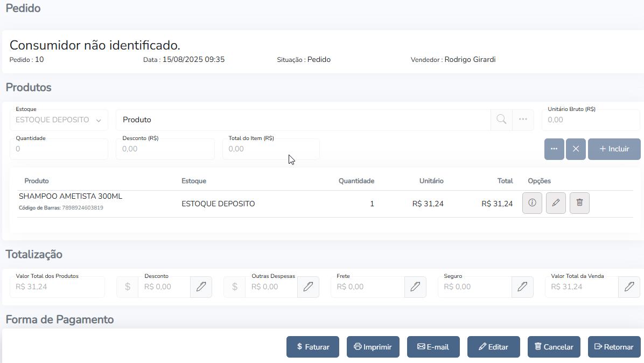Click the Faturar button
This screenshot has width=644, height=363.
coord(313,347)
